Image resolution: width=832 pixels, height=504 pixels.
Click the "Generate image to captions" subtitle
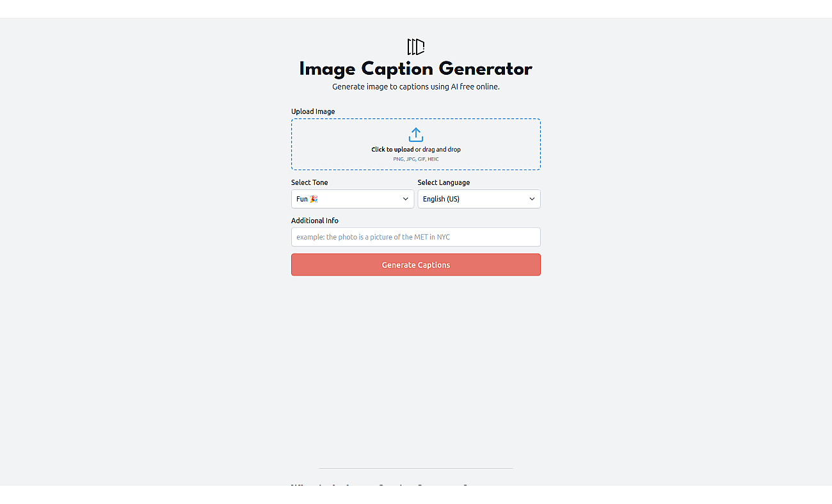(x=416, y=87)
